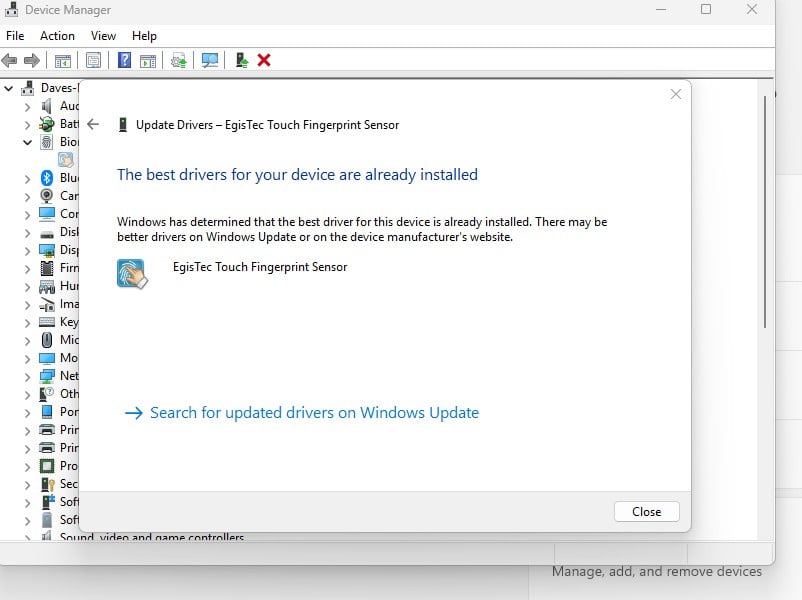Select the Keyboards category icon
This screenshot has width=802, height=600.
[47, 322]
